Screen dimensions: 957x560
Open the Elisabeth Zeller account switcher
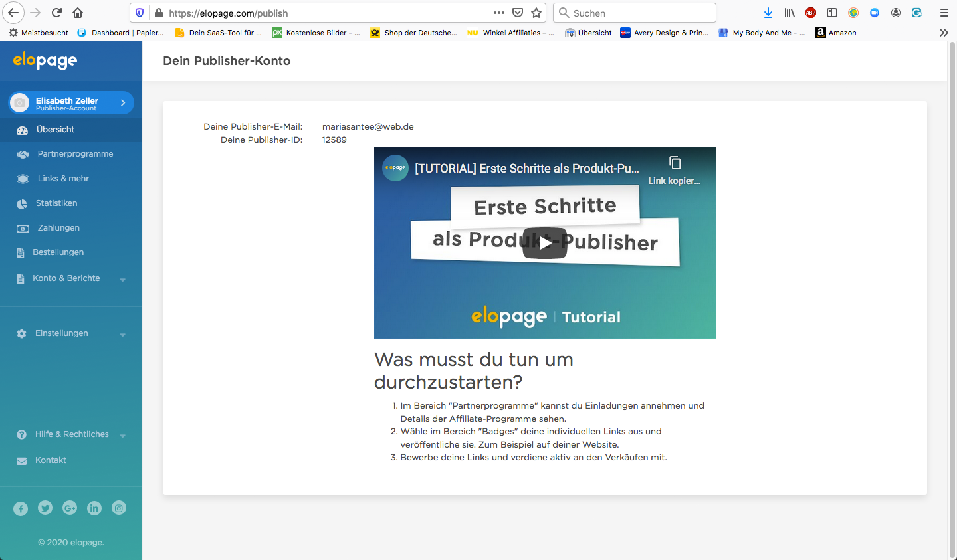[x=71, y=103]
